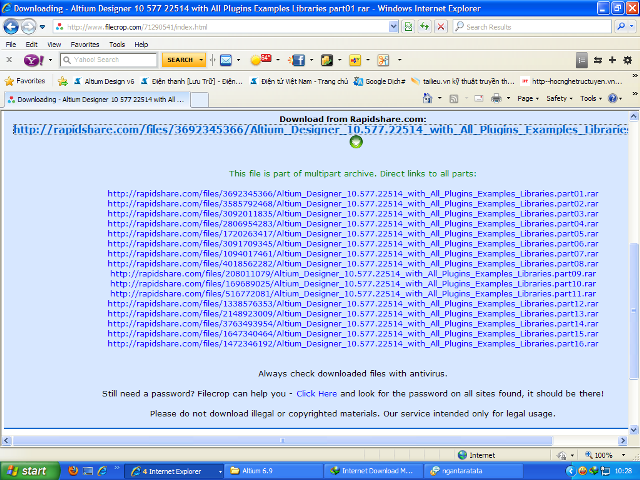Open the Google Dịch favorite link
Image resolution: width=640 pixels, height=480 pixels.
(380, 81)
